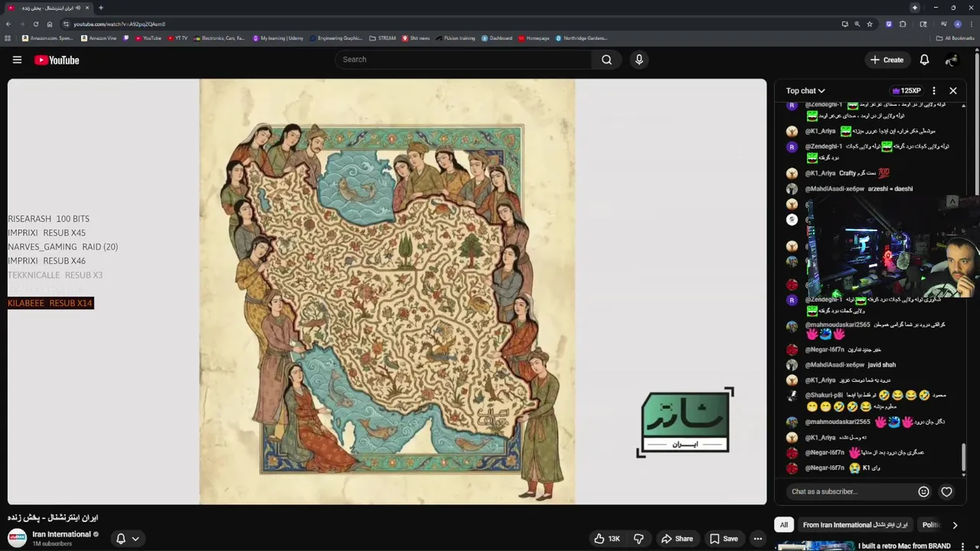Reload the current page
The width and height of the screenshot is (980, 551).
click(x=35, y=24)
